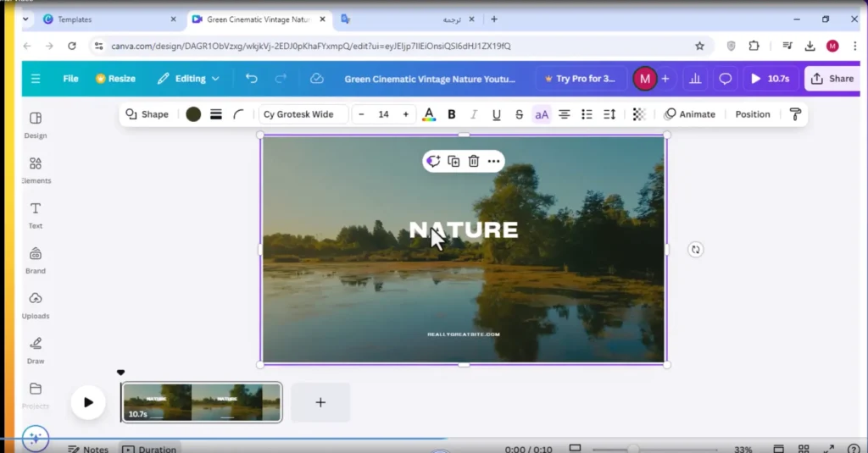Duplicate the selected element using the copy icon

[x=453, y=161]
